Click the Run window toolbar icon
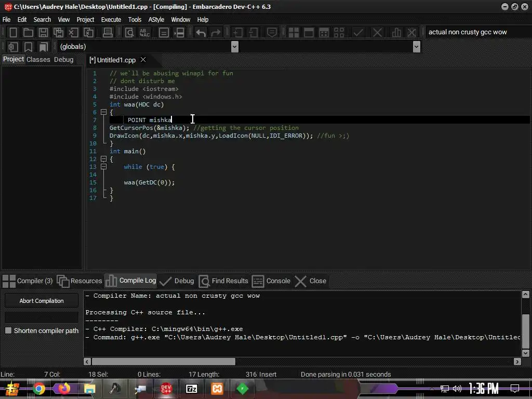Screen dimensions: 532x399 (309, 33)
